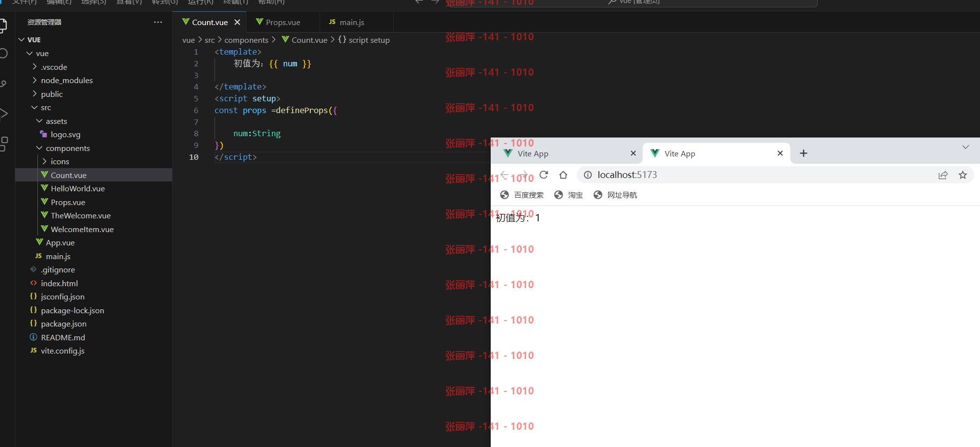Open package-lock.json file
Viewport: 980px width, 447px height.
[93, 310]
